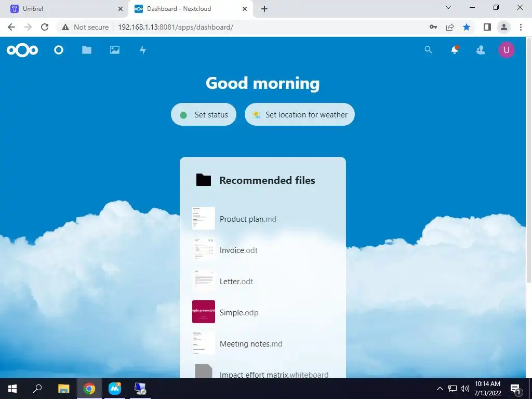Image resolution: width=532 pixels, height=399 pixels.
Task: Close the Umbrel tab
Action: [x=121, y=9]
